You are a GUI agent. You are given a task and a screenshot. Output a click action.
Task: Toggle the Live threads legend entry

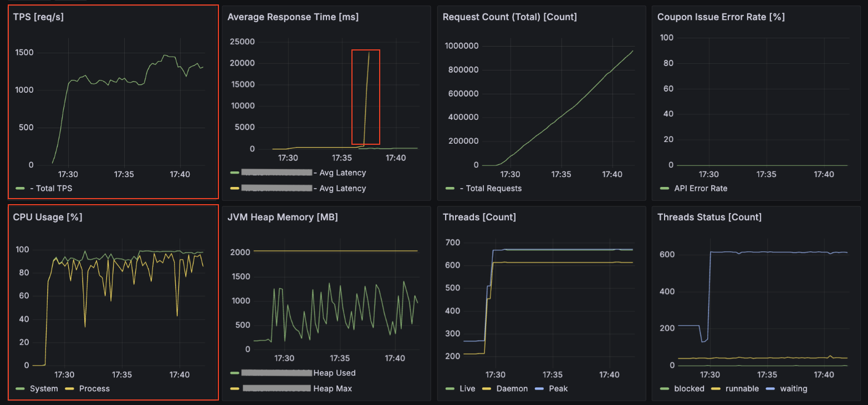tap(467, 388)
